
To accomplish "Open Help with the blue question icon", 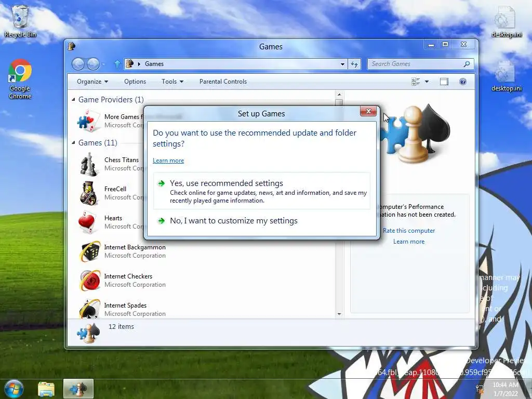I will [463, 82].
